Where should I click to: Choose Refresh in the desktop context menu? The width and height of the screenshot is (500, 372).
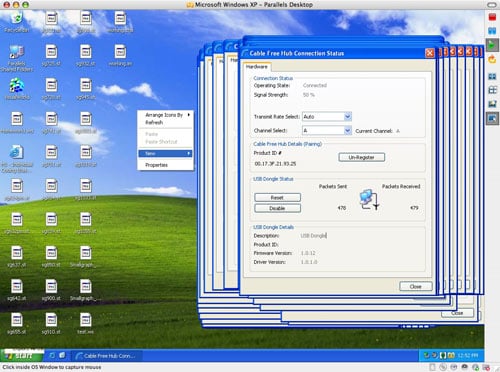(x=165, y=123)
